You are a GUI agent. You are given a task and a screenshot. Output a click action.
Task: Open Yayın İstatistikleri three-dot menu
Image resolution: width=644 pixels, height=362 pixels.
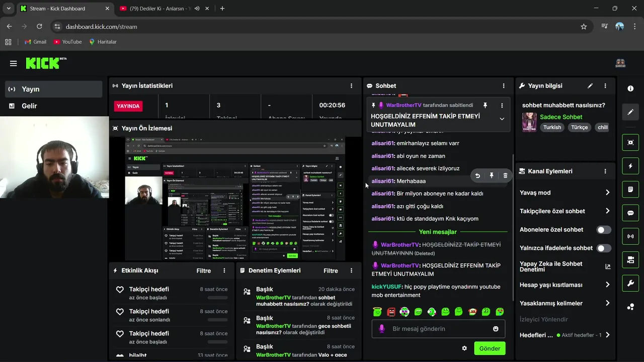351,86
